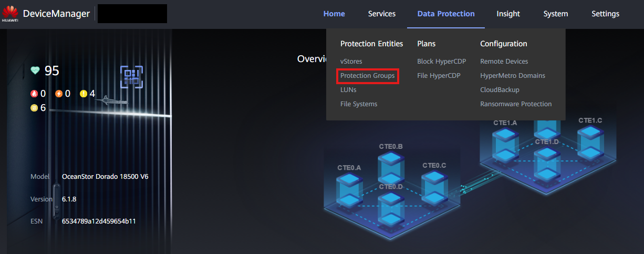The width and height of the screenshot is (644, 254).
Task: Expand the Insight menu
Action: pyautogui.click(x=508, y=14)
